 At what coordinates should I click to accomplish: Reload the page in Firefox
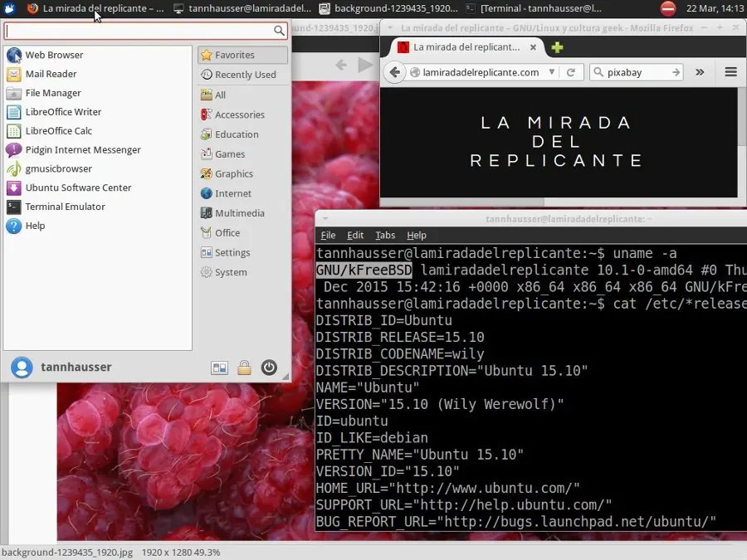[570, 72]
